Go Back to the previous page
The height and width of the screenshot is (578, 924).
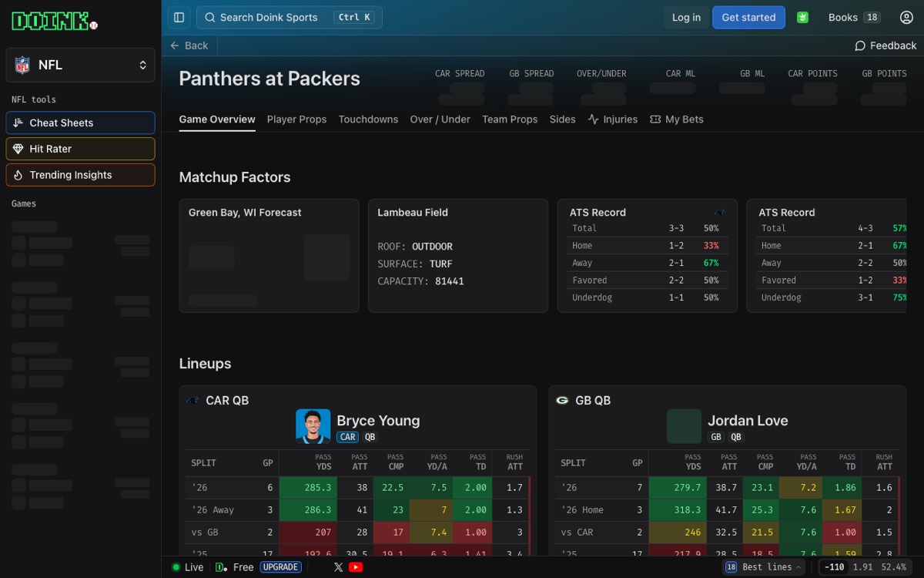pyautogui.click(x=189, y=45)
